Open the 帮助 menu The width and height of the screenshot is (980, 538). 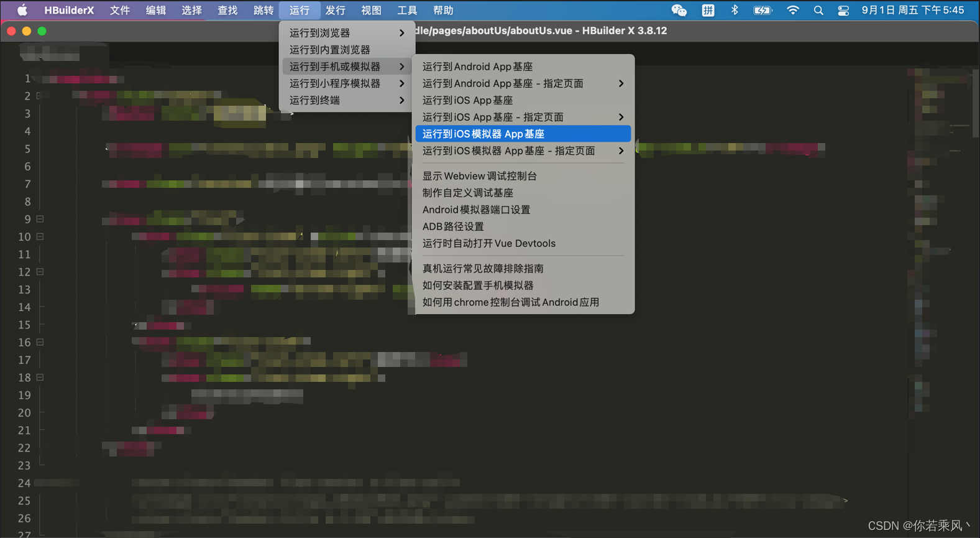pyautogui.click(x=443, y=10)
